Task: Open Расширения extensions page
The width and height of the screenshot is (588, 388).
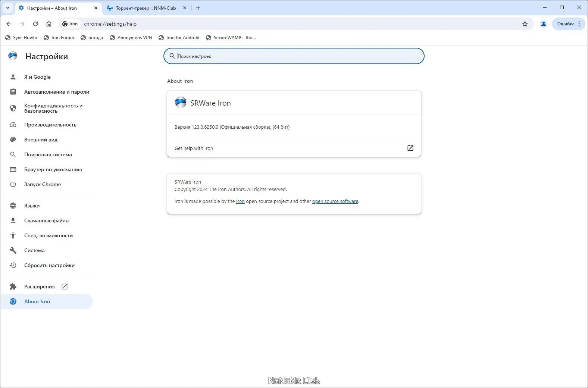Action: point(47,287)
